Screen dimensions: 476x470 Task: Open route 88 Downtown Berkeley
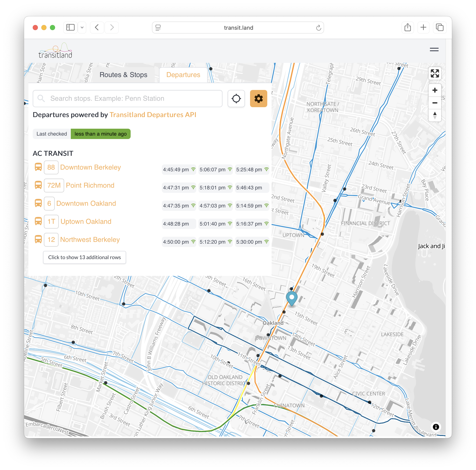(x=90, y=167)
